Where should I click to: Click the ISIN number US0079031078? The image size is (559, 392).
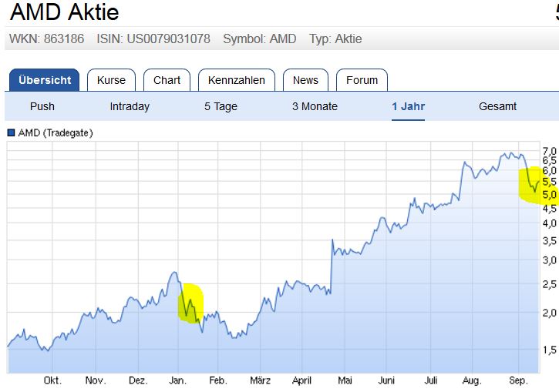169,39
